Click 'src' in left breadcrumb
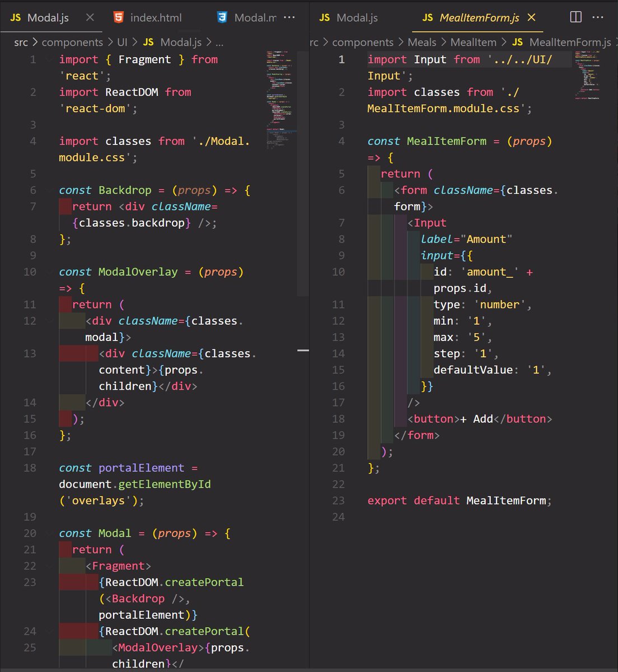Image resolution: width=618 pixels, height=672 pixels. 21,42
